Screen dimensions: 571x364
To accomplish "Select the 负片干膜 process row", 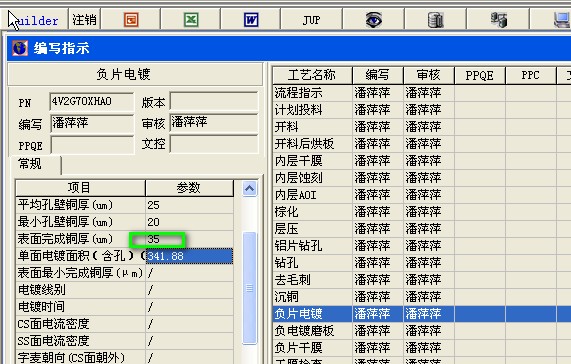I will point(422,348).
